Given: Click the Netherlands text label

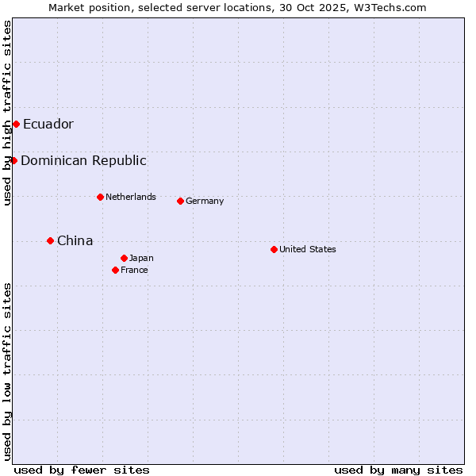Looking at the screenshot, I should click(130, 197).
